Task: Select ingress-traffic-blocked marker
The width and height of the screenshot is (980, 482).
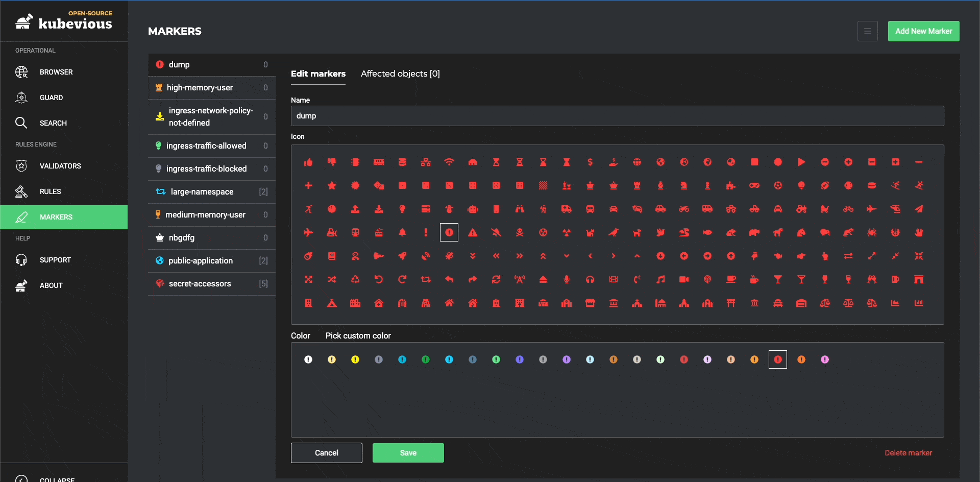Action: 212,169
